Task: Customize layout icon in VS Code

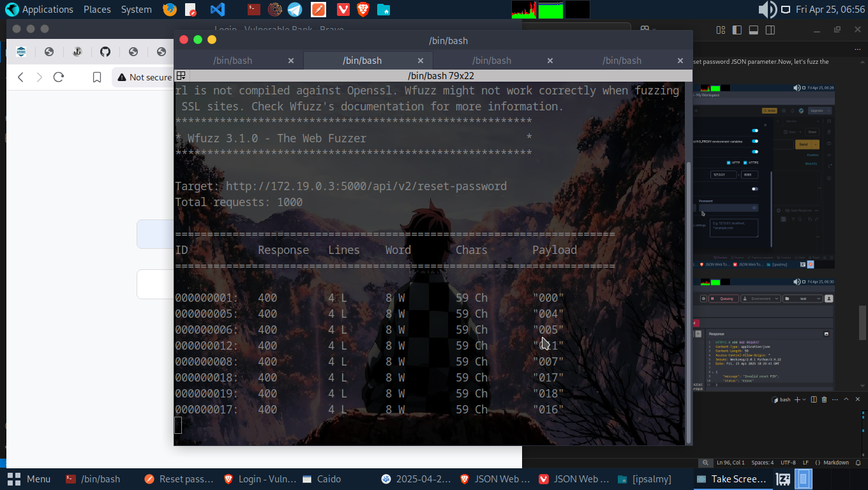Action: [721, 29]
